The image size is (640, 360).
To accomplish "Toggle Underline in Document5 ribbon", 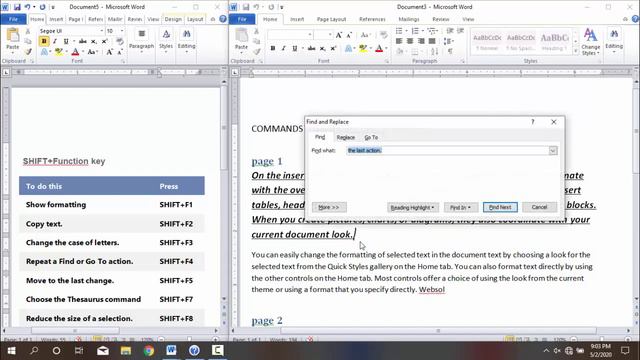I will point(65,41).
